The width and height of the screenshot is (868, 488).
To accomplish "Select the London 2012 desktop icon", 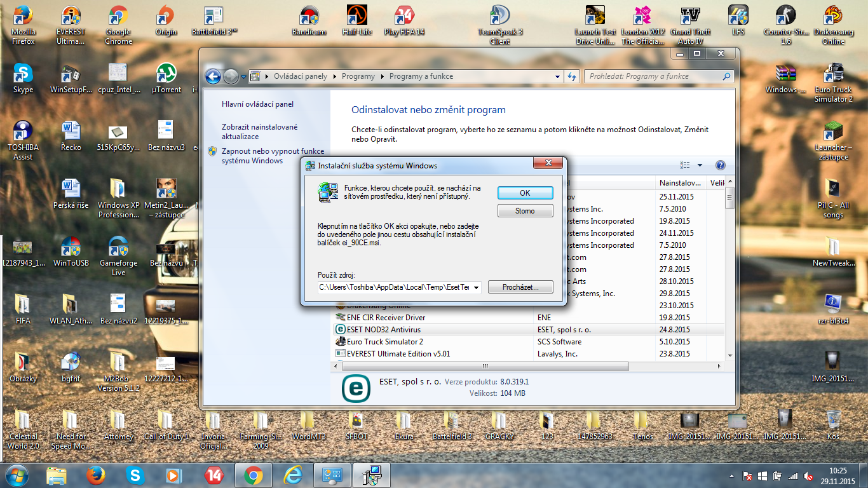I will pyautogui.click(x=643, y=25).
